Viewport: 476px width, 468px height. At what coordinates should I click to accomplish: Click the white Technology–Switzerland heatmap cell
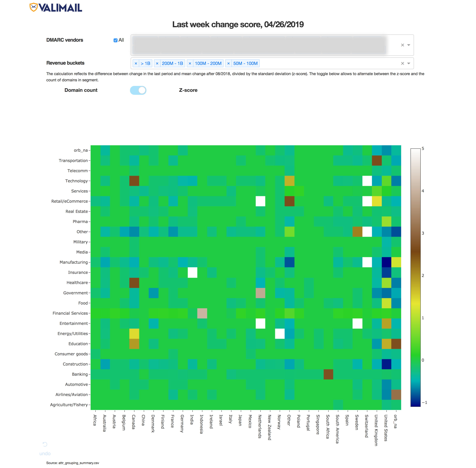tap(367, 181)
